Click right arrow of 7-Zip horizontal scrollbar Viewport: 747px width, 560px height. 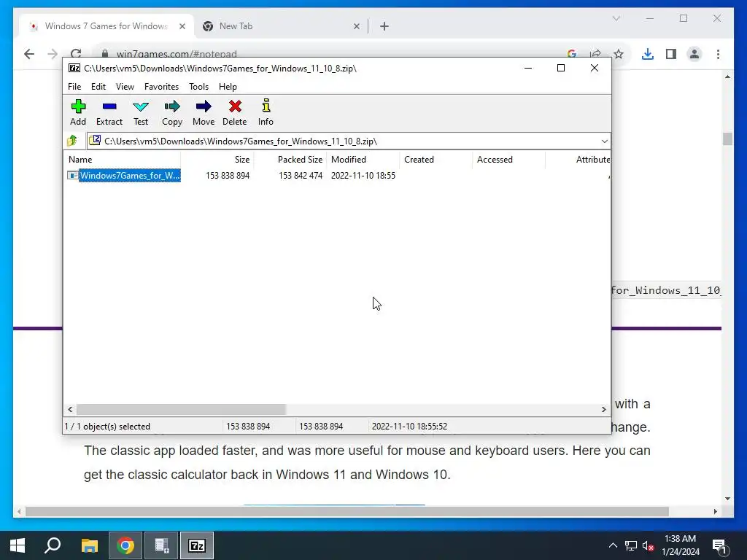click(603, 409)
